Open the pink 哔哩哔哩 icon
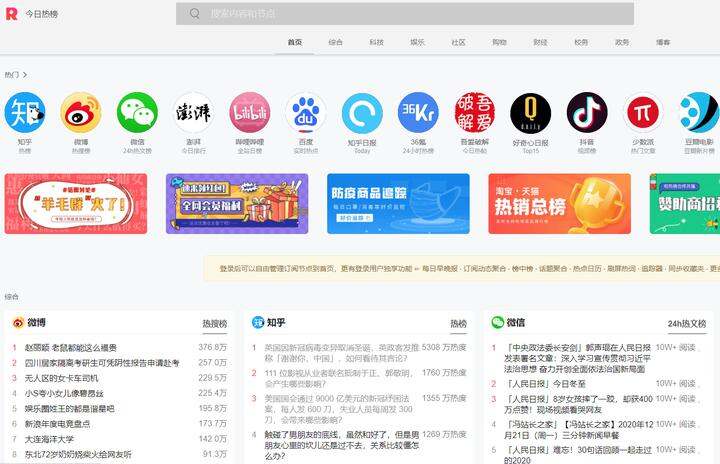This screenshot has height=464, width=720. (250, 113)
